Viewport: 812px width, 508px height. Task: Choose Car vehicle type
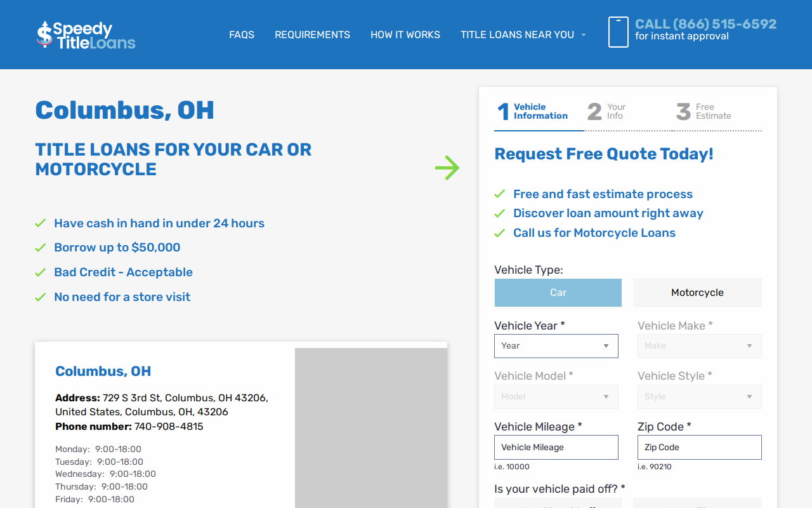558,293
